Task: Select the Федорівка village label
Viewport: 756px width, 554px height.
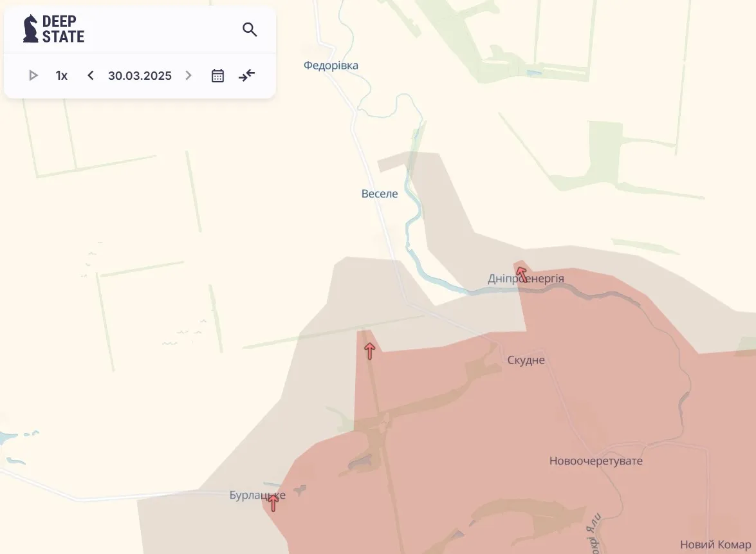Action: click(331, 65)
